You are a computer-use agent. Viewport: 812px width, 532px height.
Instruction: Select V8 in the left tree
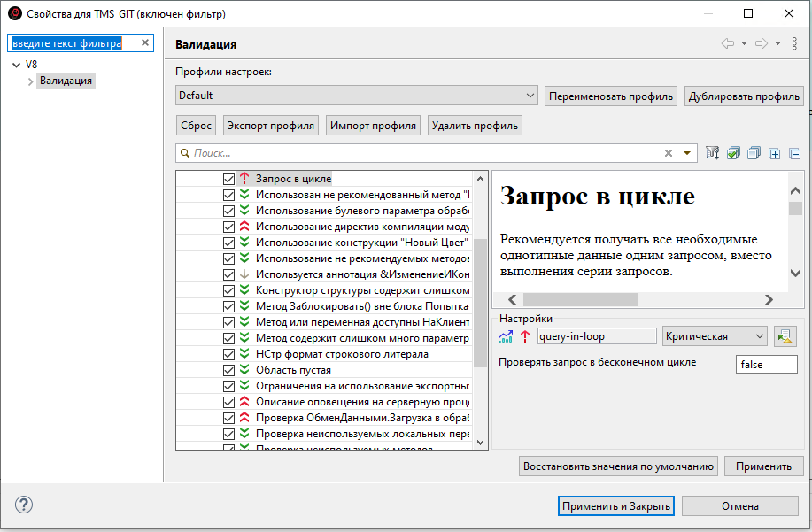pyautogui.click(x=32, y=65)
